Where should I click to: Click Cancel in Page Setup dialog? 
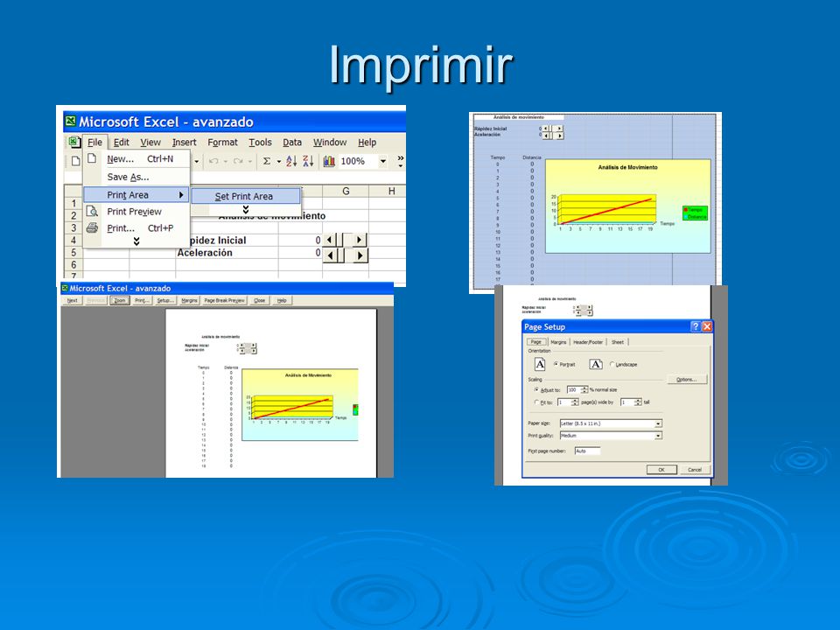[x=694, y=469]
